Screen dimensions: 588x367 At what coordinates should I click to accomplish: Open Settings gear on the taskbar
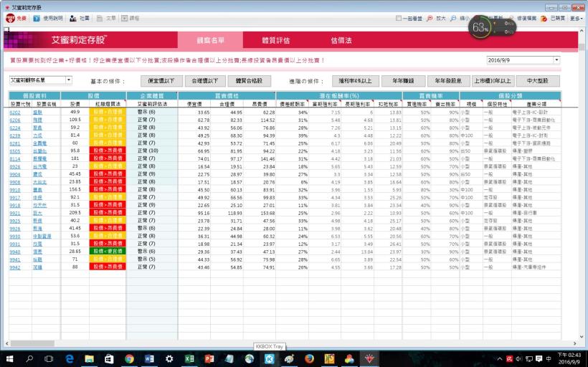(x=169, y=358)
